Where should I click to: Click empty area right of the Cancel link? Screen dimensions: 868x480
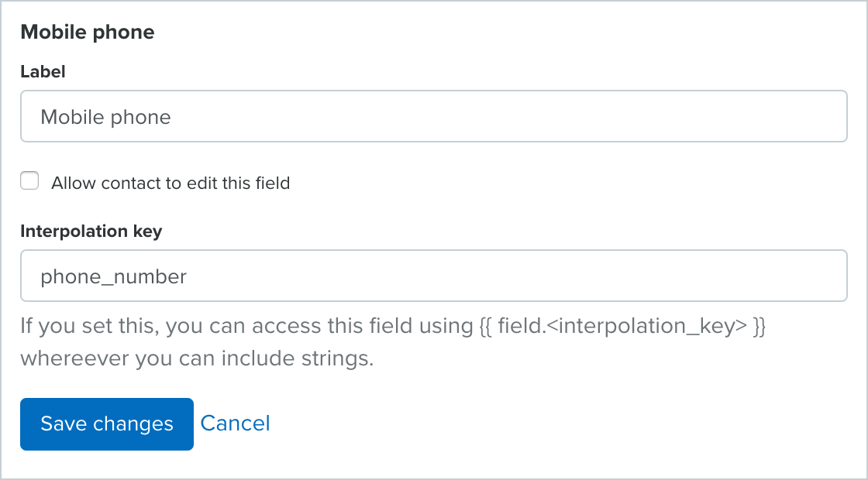point(542,424)
